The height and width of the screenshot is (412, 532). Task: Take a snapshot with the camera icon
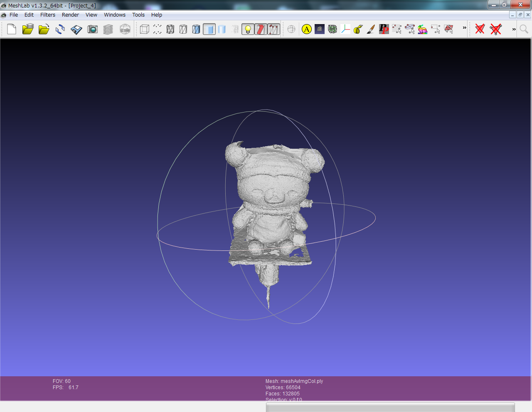(x=92, y=29)
